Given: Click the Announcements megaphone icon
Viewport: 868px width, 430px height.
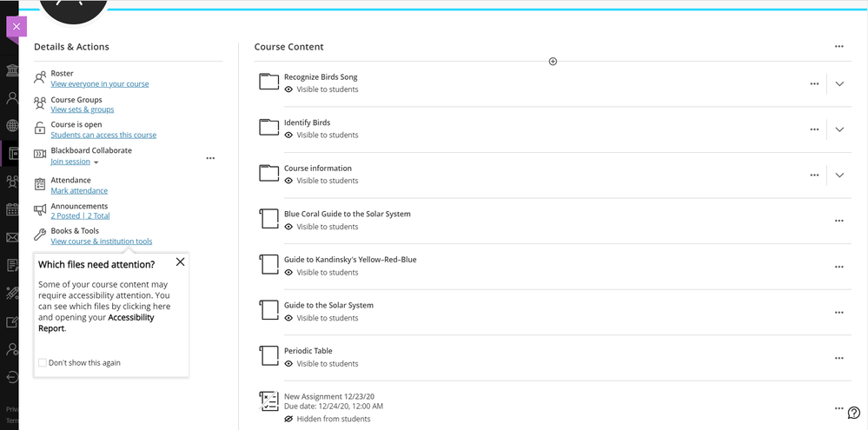Looking at the screenshot, I should pos(40,209).
